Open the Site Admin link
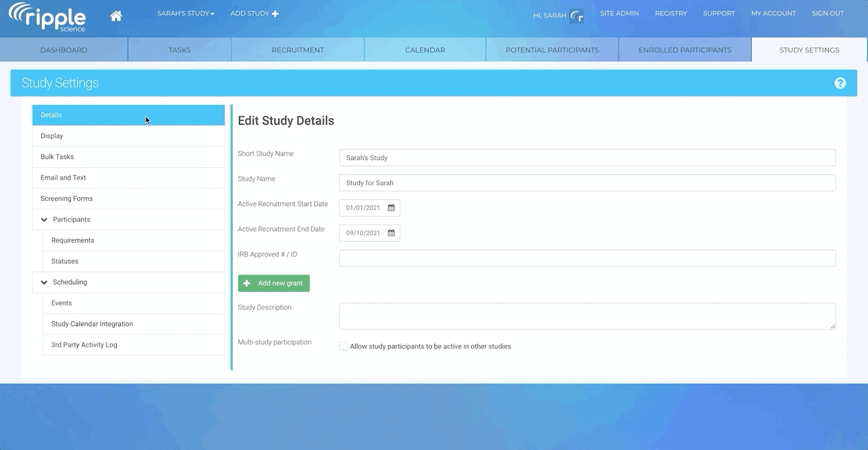 pyautogui.click(x=619, y=14)
